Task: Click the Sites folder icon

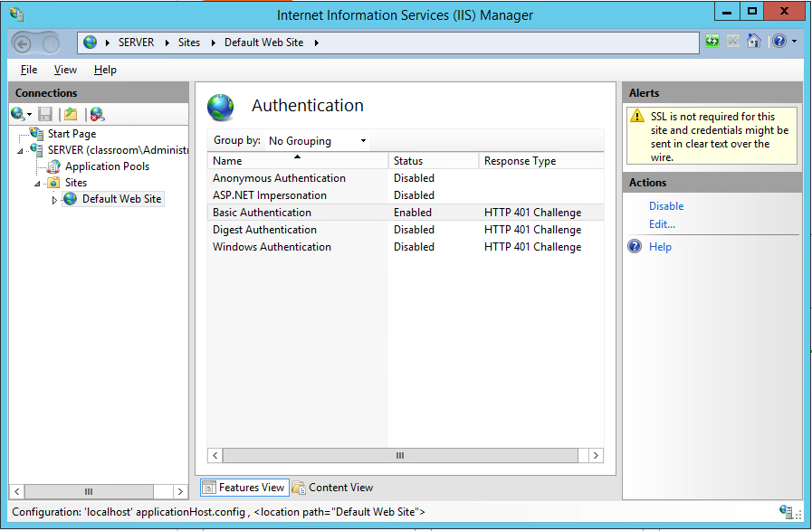Action: point(53,183)
